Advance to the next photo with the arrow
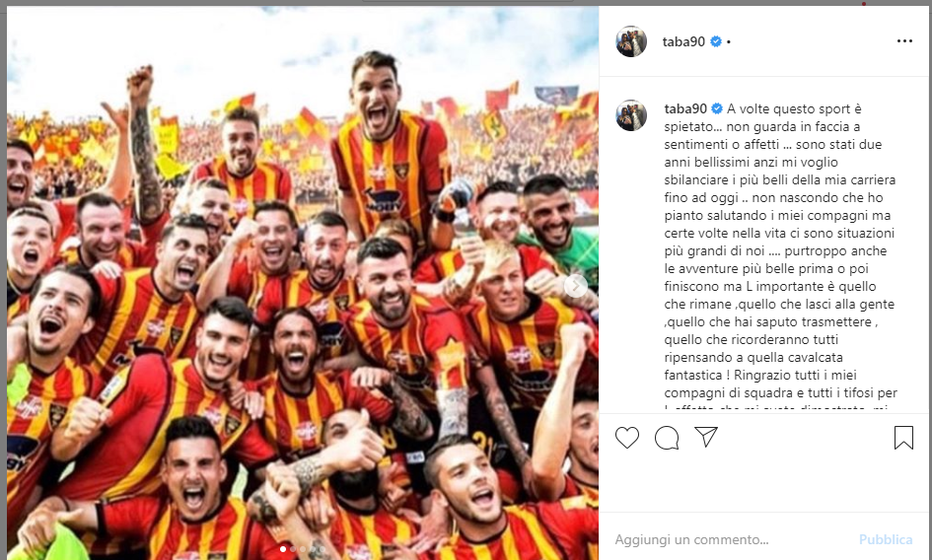Screen dimensions: 932x560 coord(575,287)
